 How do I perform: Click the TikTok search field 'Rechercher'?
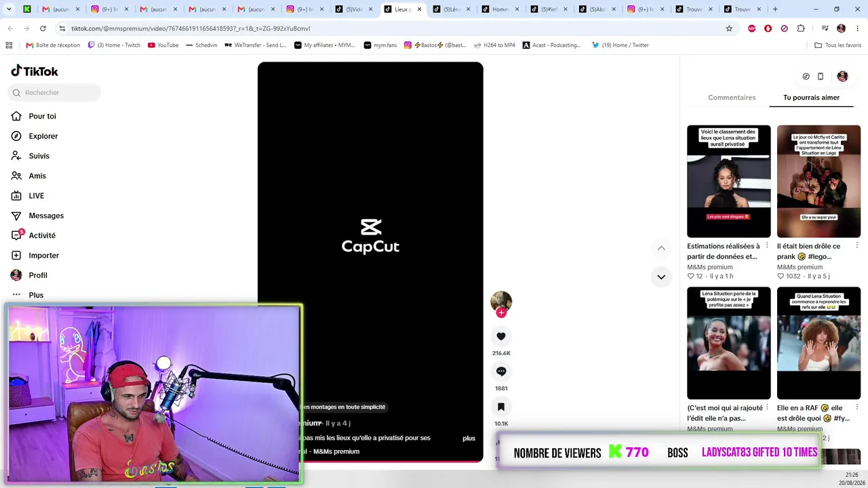pos(54,93)
